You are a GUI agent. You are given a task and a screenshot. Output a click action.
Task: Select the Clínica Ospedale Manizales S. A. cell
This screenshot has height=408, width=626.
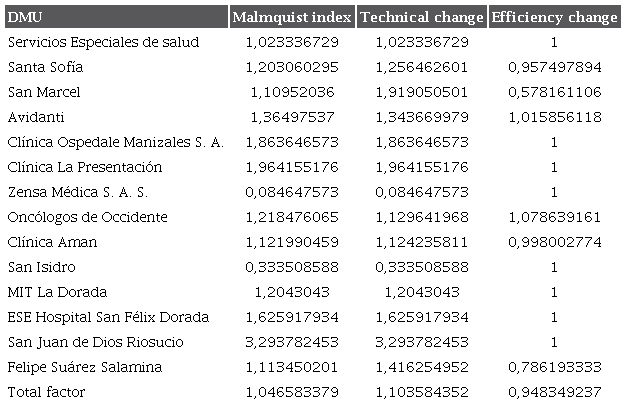[115, 142]
